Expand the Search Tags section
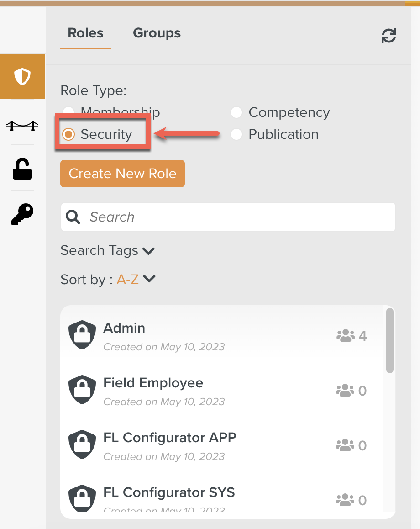Viewport: 420px width, 529px height. (x=108, y=250)
